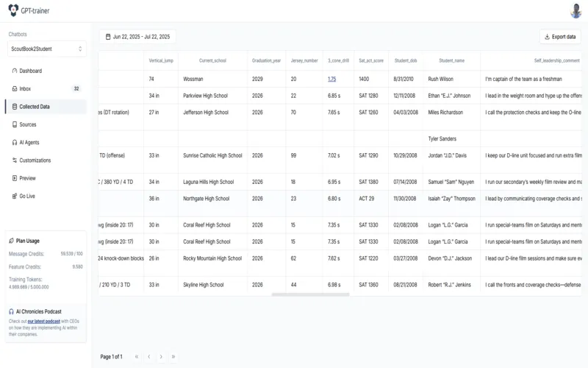Image resolution: width=588 pixels, height=368 pixels.
Task: Click the Export data button
Action: (560, 37)
